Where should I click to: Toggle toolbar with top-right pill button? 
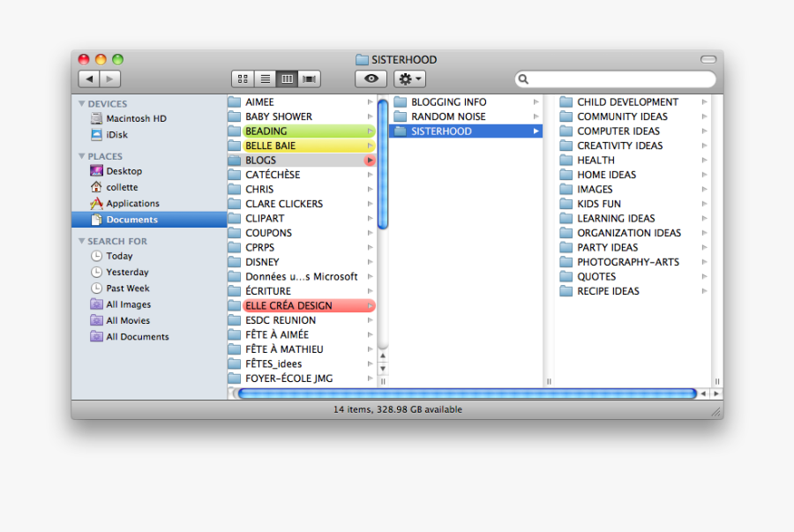[x=708, y=60]
